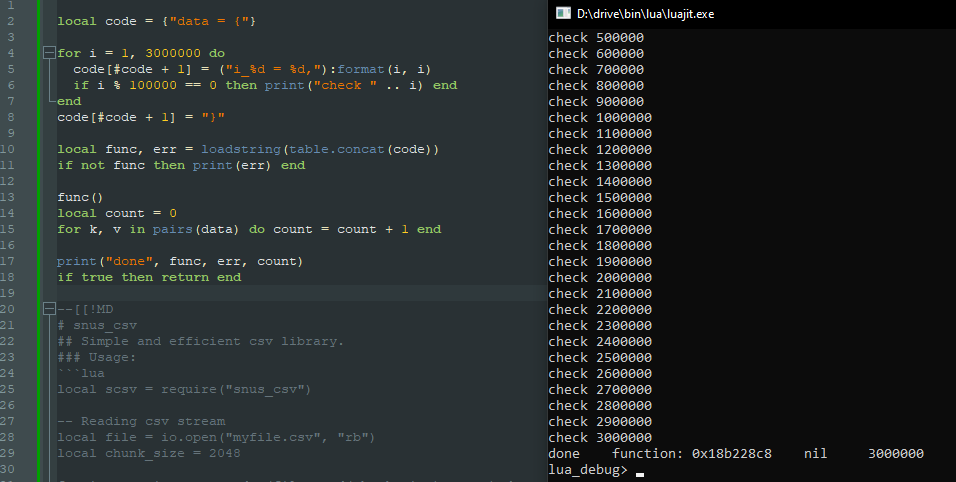Click 'if true then return end' line
The image size is (956, 482).
(149, 277)
